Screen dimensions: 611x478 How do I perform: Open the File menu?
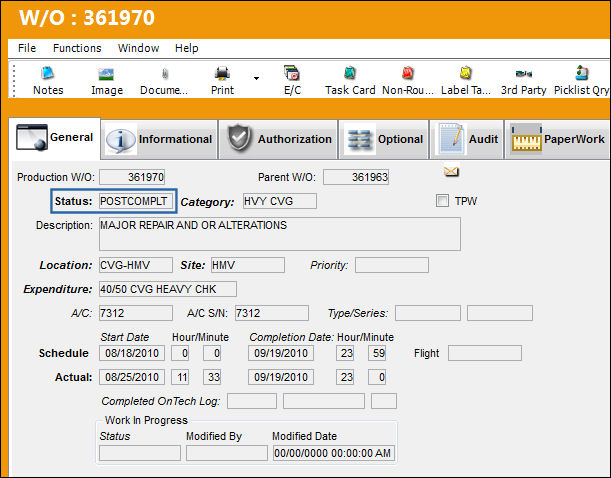[x=27, y=48]
